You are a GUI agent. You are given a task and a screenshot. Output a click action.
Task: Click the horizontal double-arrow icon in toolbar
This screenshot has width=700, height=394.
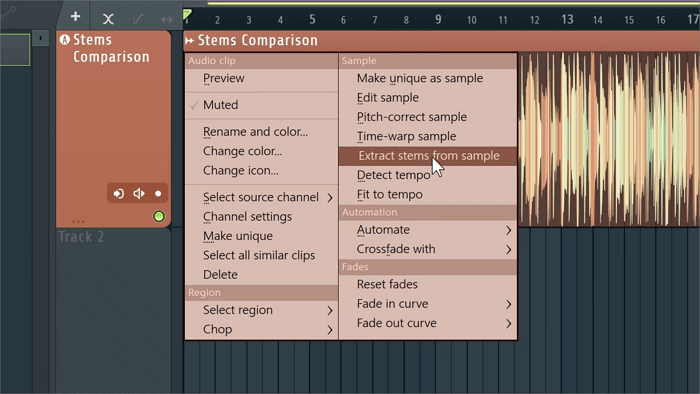tap(167, 19)
